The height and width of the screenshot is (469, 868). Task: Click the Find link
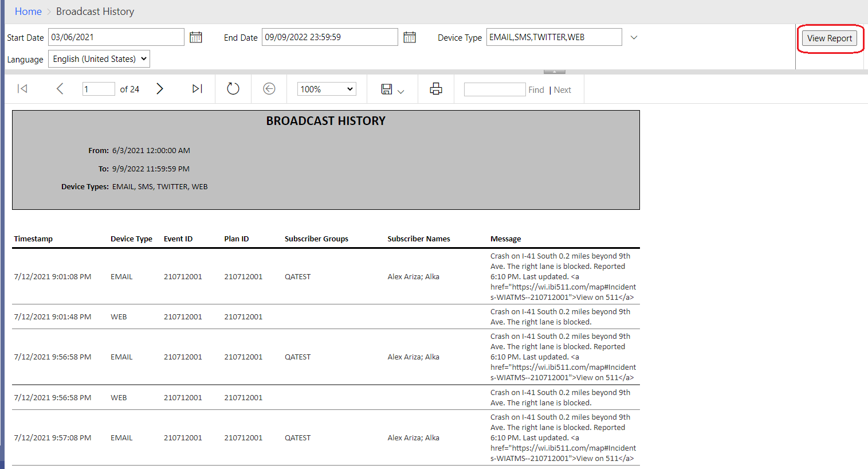tap(536, 90)
